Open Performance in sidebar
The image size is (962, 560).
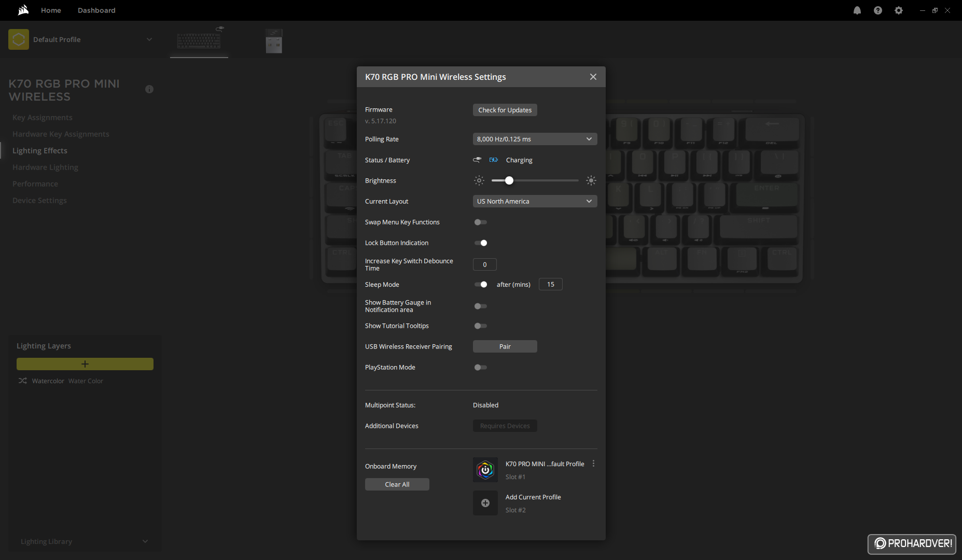[35, 184]
